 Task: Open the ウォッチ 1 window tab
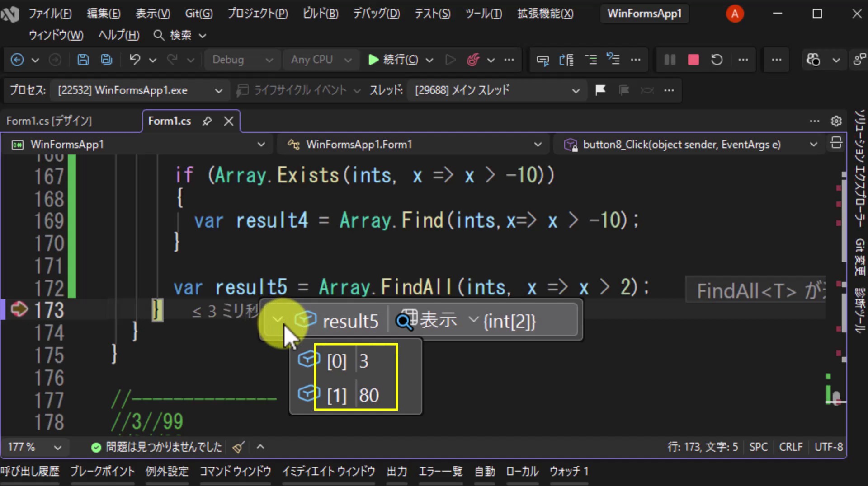tap(569, 472)
